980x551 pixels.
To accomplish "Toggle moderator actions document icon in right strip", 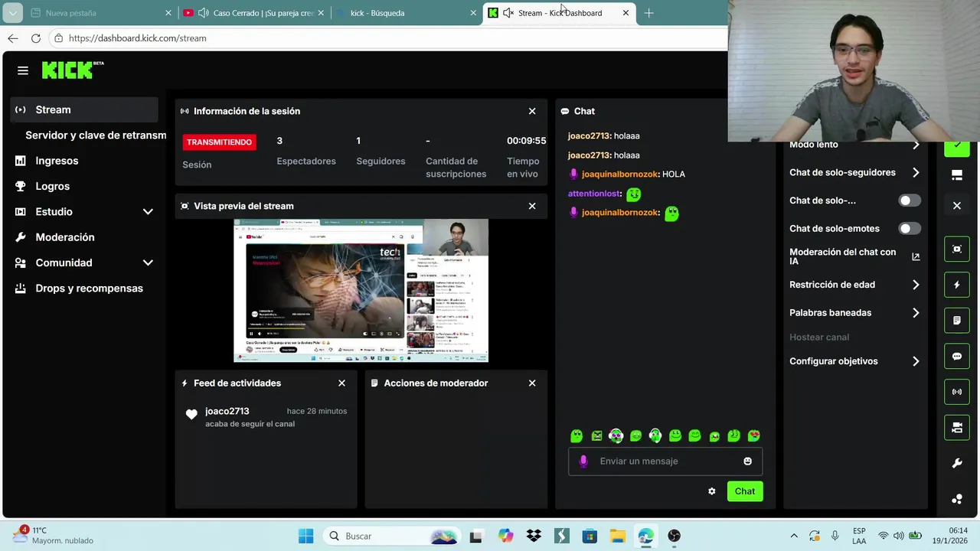I will [x=957, y=321].
